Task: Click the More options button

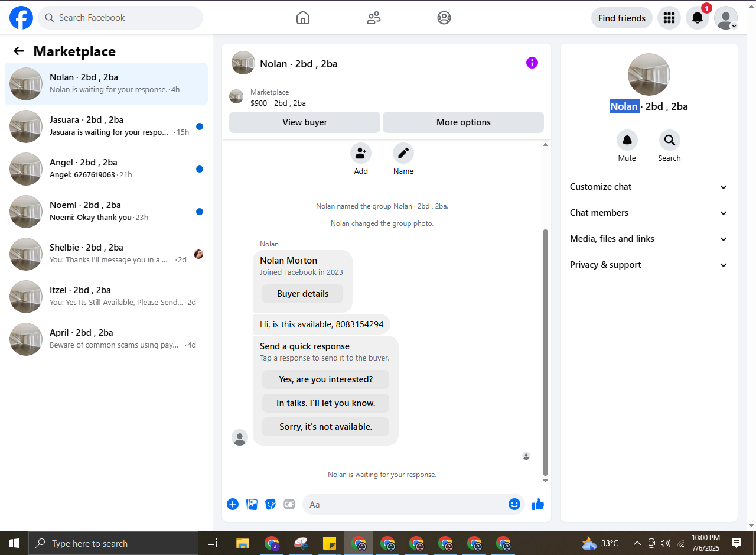Action: coord(464,122)
